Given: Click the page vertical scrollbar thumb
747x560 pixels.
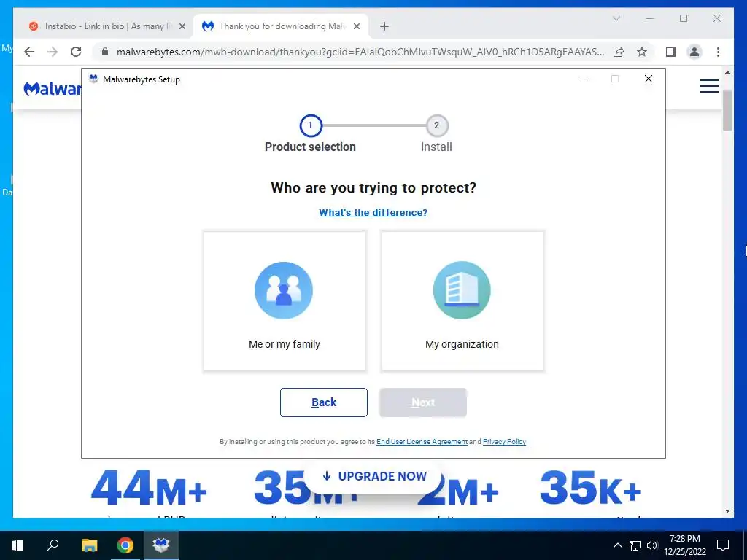Looking at the screenshot, I should tap(727, 109).
